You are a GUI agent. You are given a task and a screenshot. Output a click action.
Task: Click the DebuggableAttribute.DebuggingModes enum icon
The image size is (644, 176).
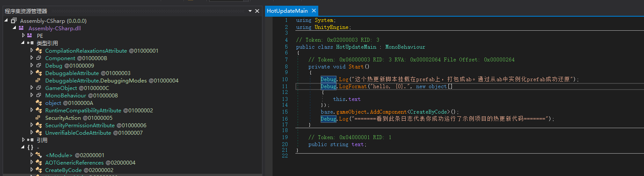tap(38, 80)
